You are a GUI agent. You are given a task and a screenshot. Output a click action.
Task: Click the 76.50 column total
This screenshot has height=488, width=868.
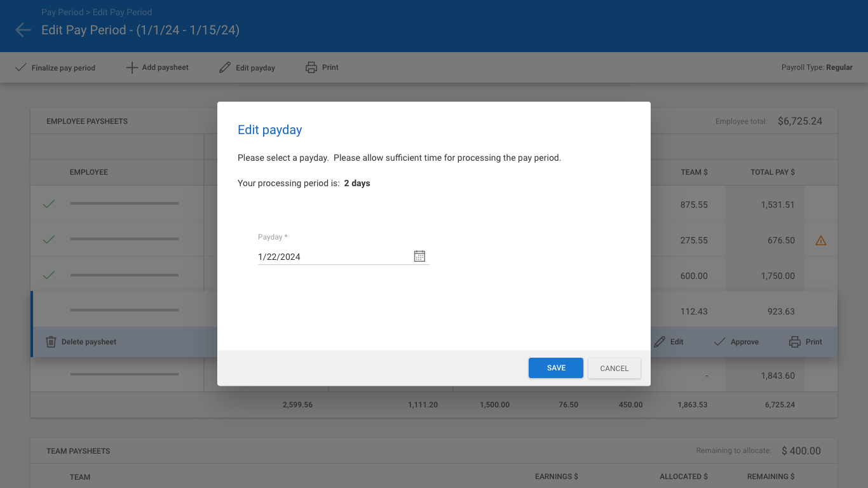(568, 405)
